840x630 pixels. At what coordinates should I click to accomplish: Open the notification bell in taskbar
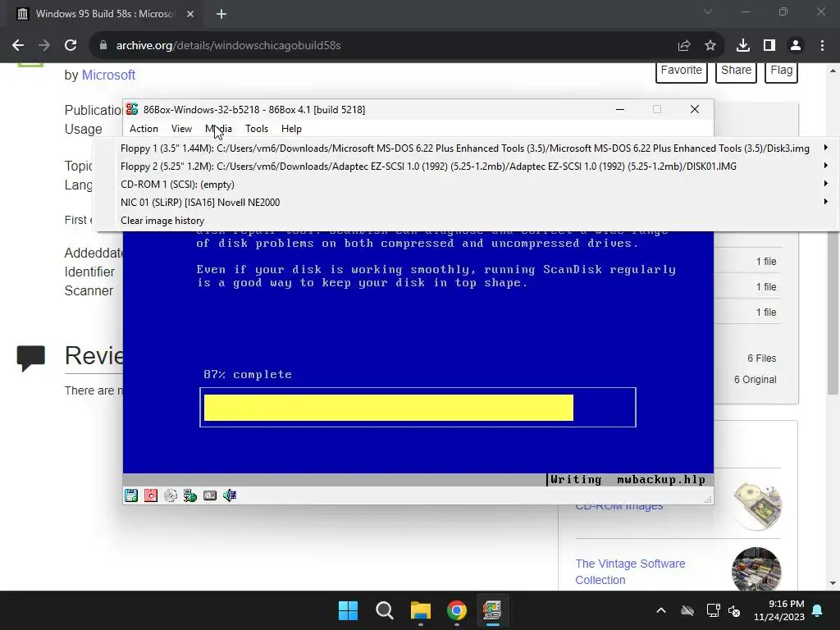818,610
